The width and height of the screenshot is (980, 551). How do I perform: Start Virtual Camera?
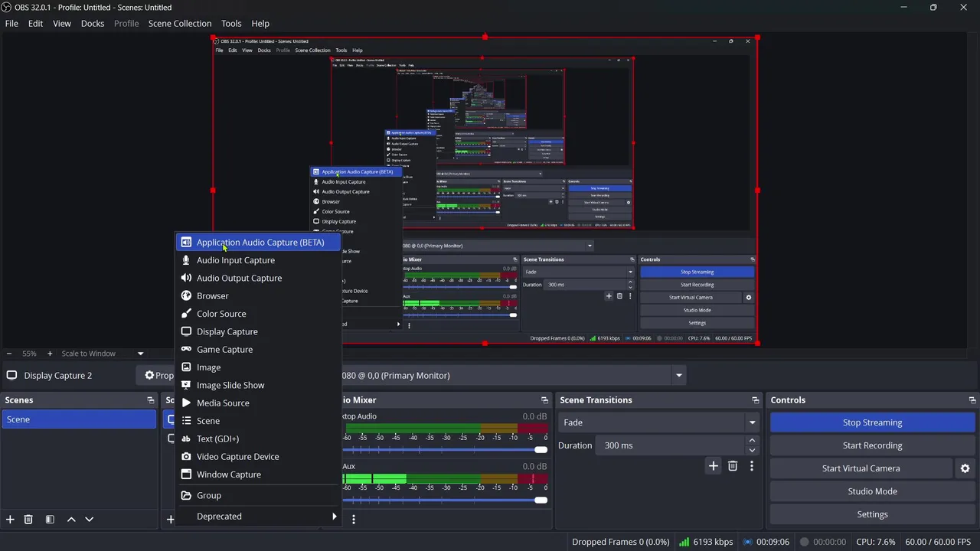861,468
